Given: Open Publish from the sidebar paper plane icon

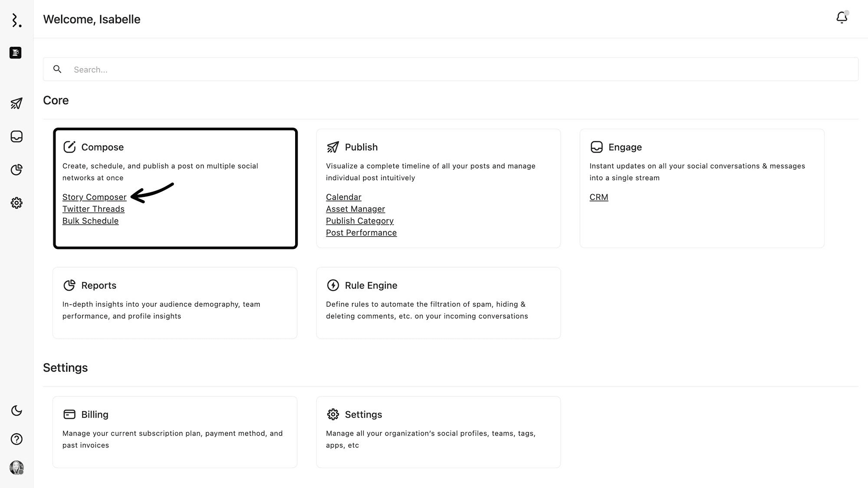Looking at the screenshot, I should [x=16, y=103].
